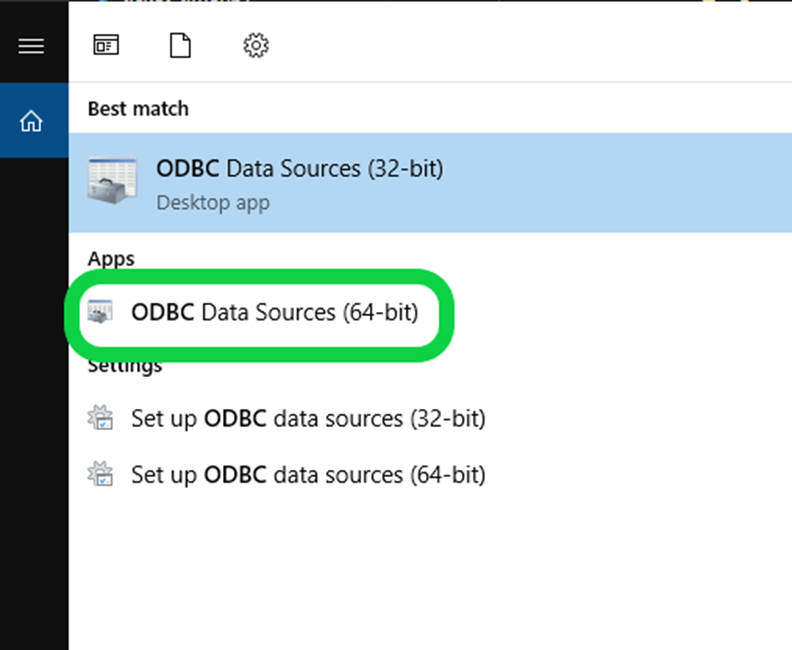The image size is (792, 650).
Task: Click the bold ODBC text in 32-bit setting
Action: click(235, 419)
